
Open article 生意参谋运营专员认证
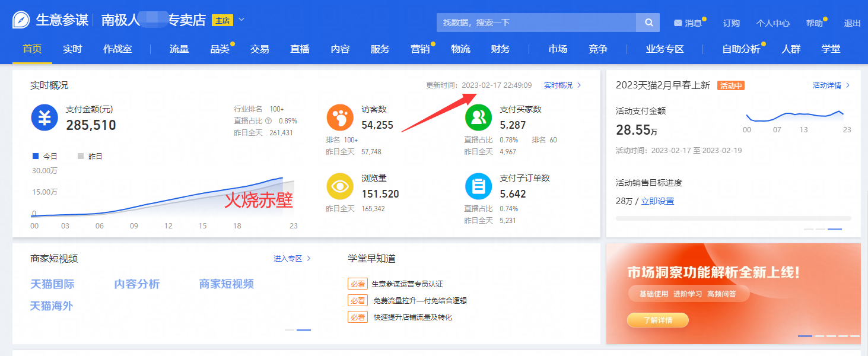[407, 284]
